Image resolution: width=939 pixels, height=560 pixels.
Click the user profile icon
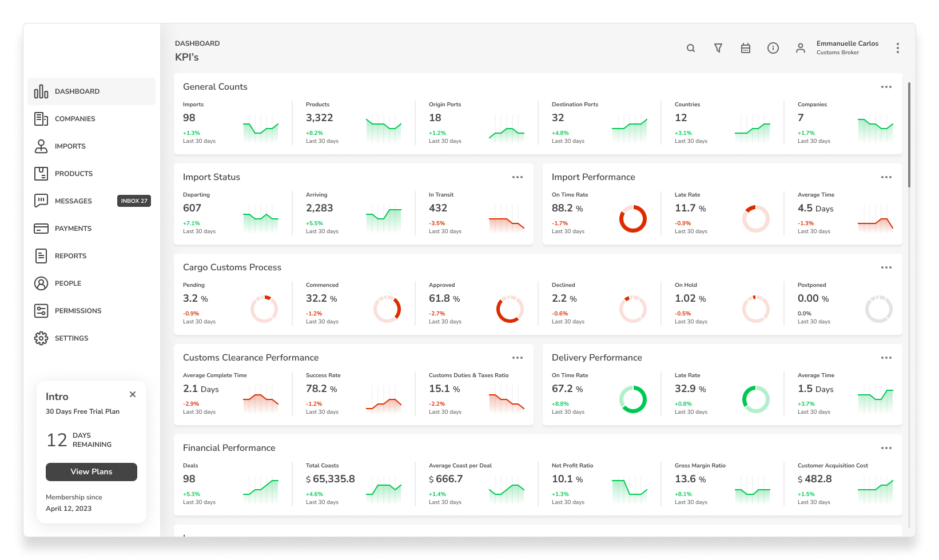801,48
